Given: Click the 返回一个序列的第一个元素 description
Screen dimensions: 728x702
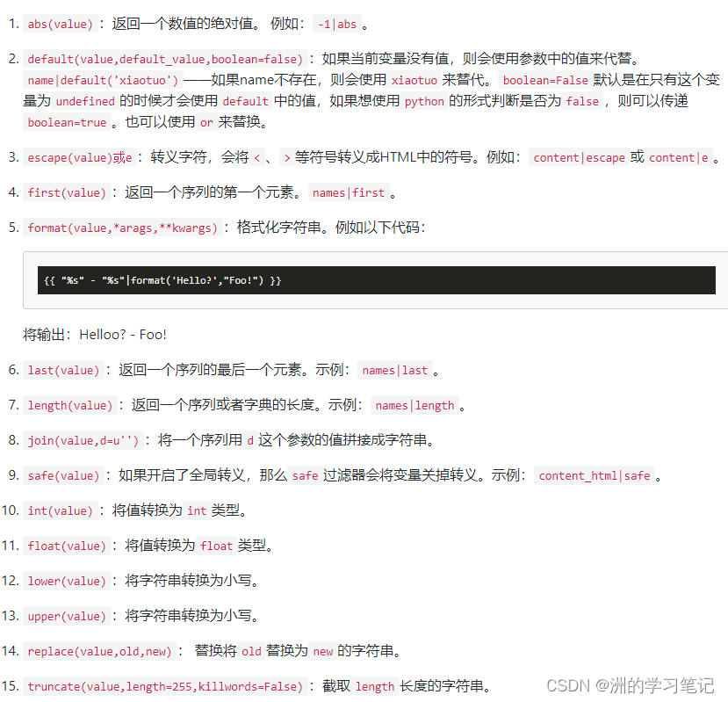Looking at the screenshot, I should (209, 192).
